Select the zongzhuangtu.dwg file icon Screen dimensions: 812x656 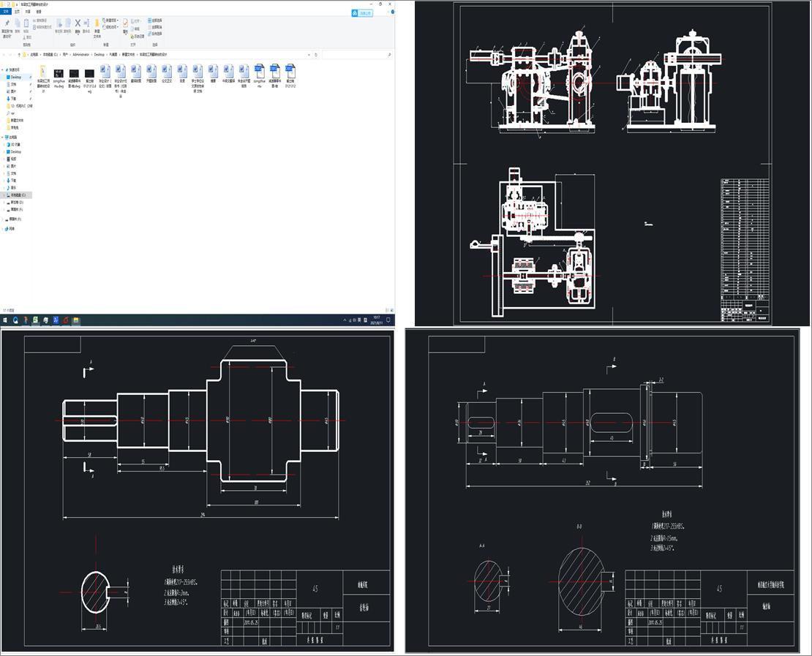tap(59, 72)
